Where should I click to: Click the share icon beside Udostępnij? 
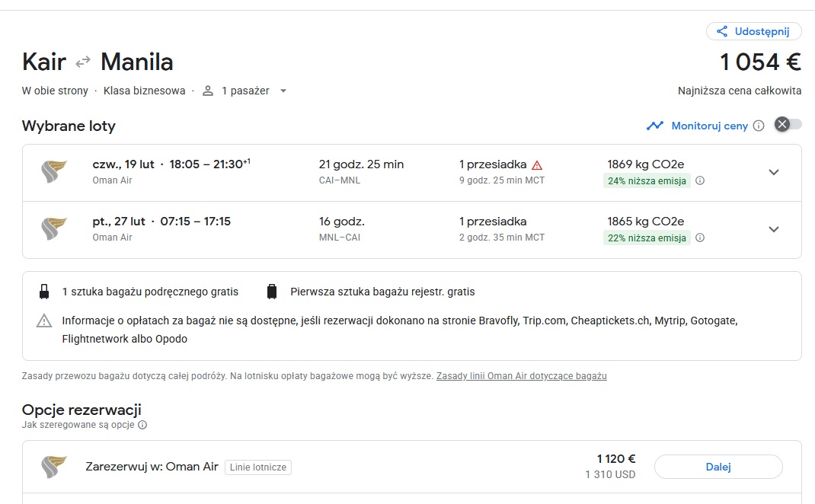tap(722, 31)
